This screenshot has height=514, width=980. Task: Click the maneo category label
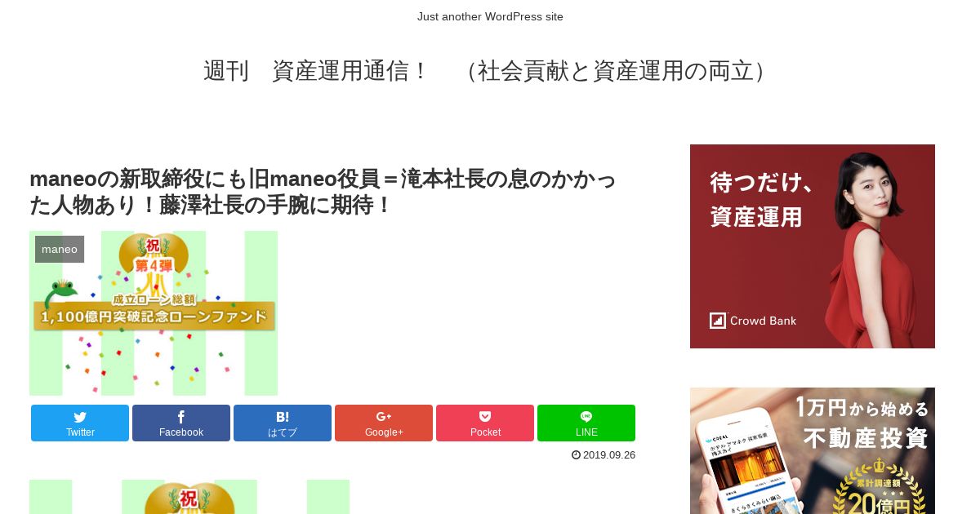(60, 249)
